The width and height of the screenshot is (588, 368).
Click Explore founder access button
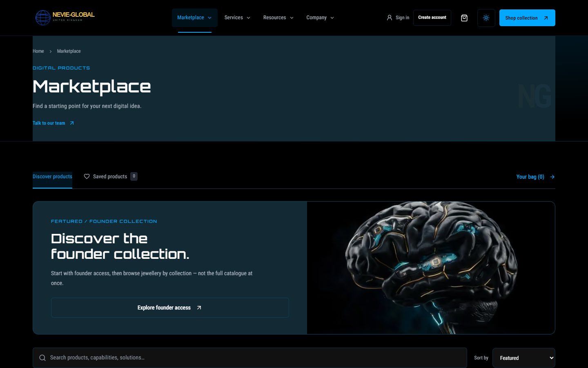tap(170, 307)
